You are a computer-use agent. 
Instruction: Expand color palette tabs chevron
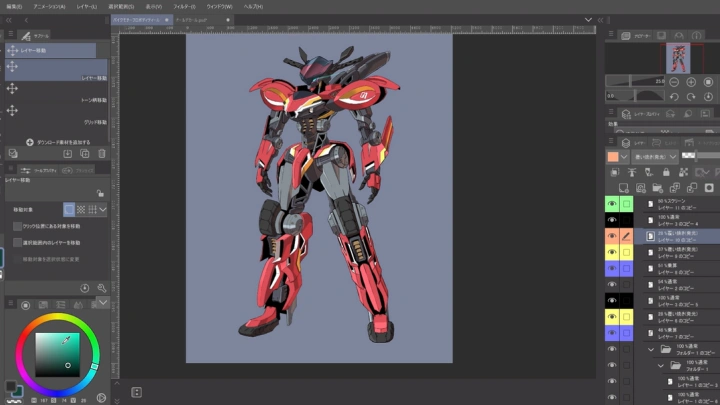click(x=103, y=303)
